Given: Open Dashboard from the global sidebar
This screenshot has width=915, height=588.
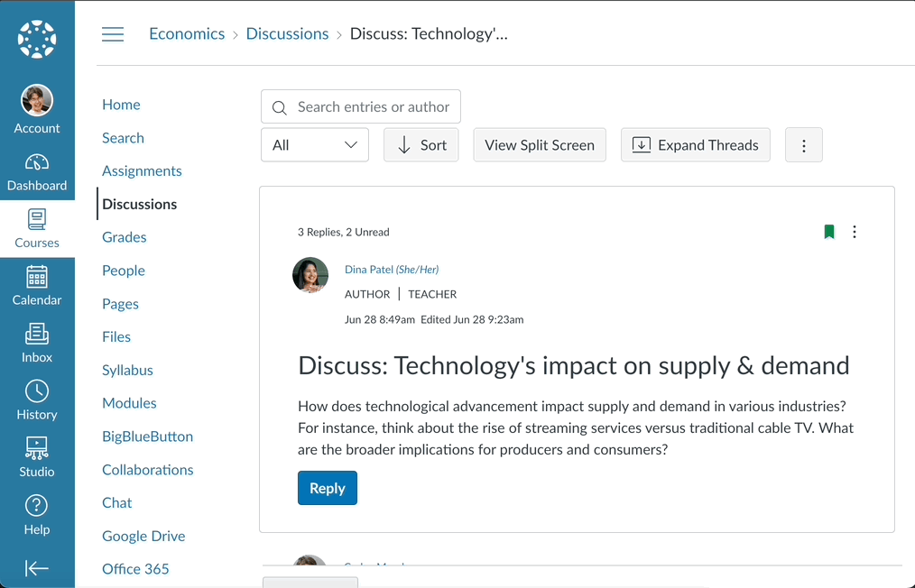Looking at the screenshot, I should pyautogui.click(x=37, y=172).
